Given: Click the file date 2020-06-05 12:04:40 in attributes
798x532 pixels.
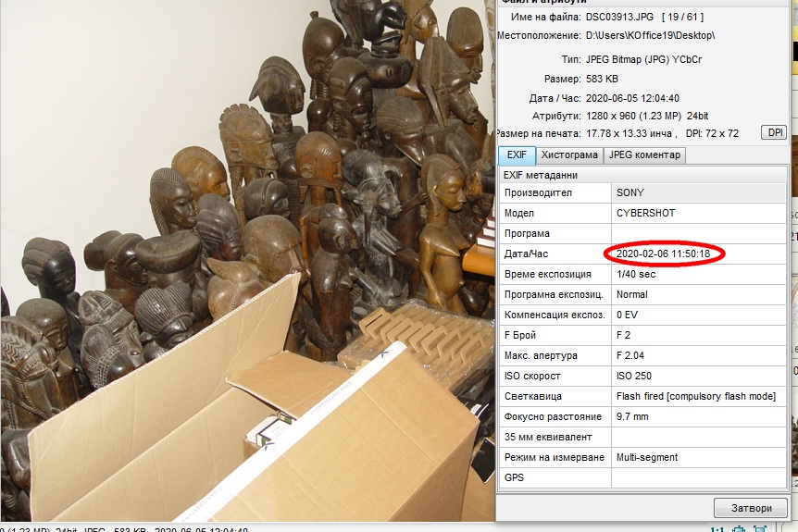Looking at the screenshot, I should coord(632,98).
